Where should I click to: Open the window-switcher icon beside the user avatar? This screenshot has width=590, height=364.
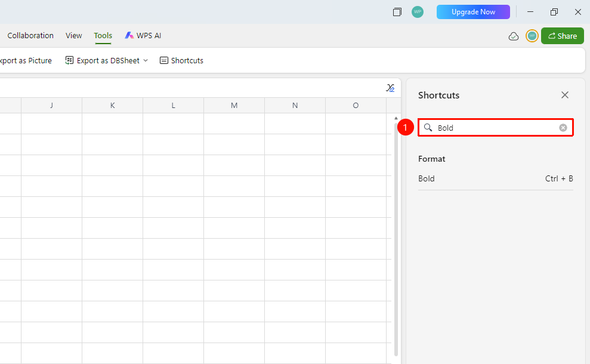click(397, 12)
